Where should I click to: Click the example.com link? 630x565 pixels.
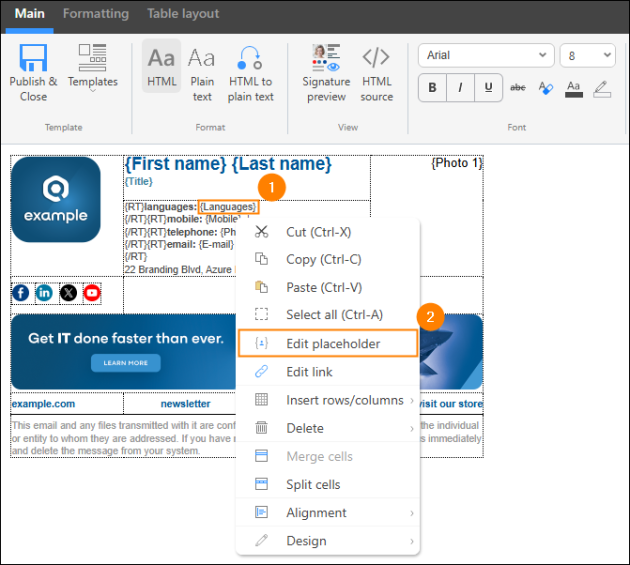[x=43, y=404]
